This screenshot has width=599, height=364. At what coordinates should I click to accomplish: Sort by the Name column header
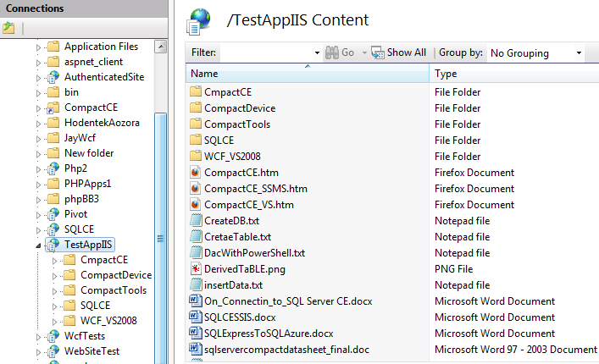coord(308,73)
